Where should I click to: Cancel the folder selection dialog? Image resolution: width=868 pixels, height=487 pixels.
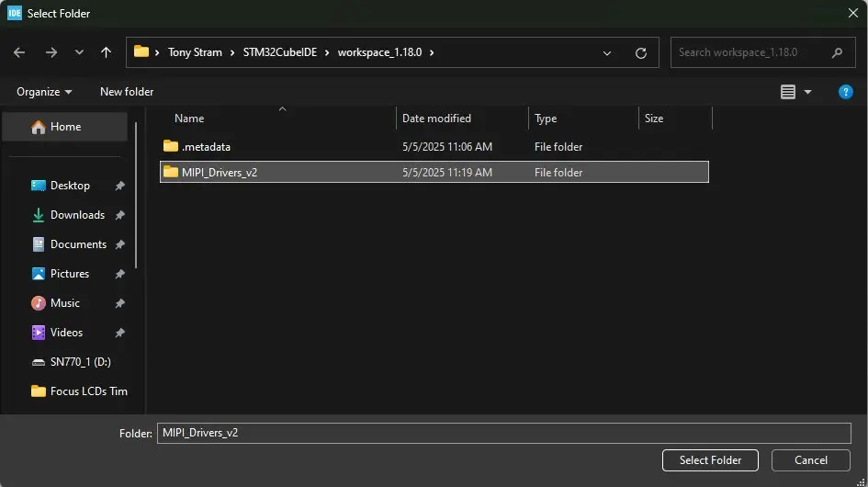(x=810, y=460)
